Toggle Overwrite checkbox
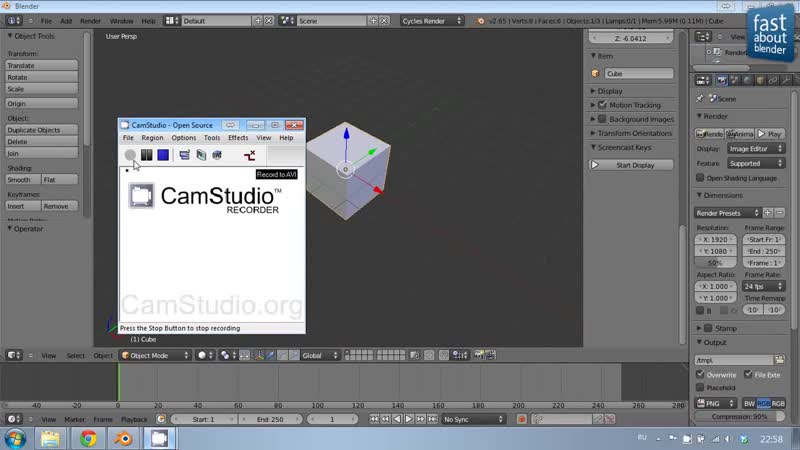The image size is (800, 450). pyautogui.click(x=700, y=374)
